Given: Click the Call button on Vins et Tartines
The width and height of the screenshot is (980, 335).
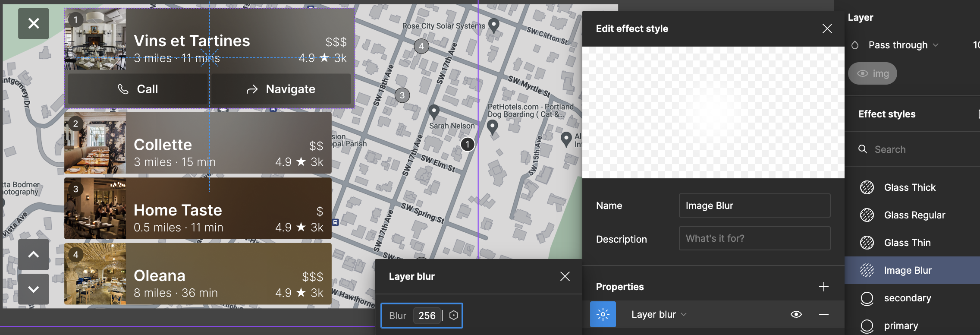Looking at the screenshot, I should pyautogui.click(x=138, y=89).
